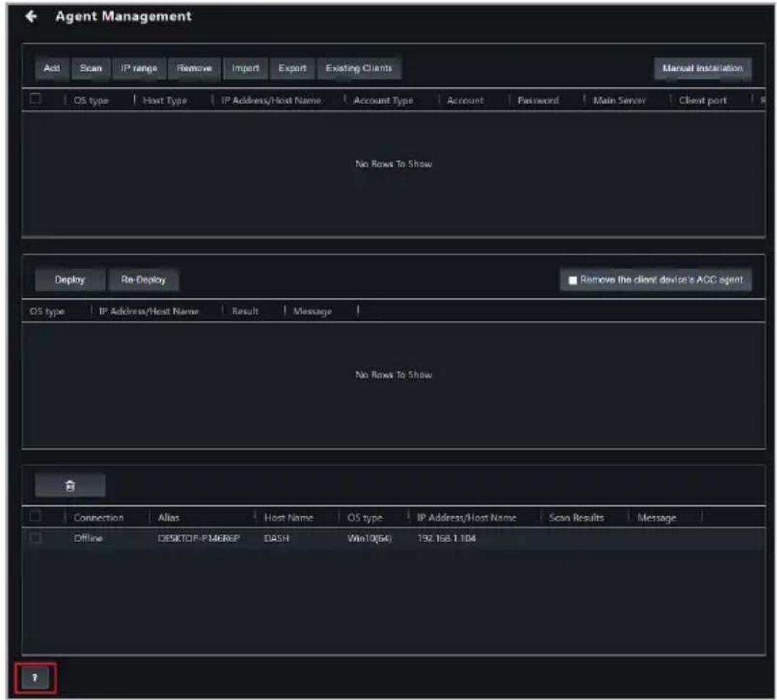Click the trash delete icon button

[x=70, y=486]
